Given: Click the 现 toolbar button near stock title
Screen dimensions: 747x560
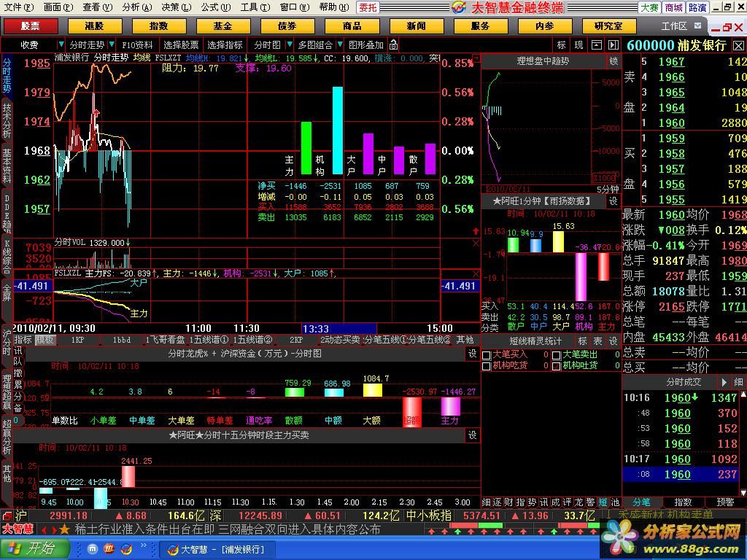Looking at the screenshot, I should coord(578,44).
